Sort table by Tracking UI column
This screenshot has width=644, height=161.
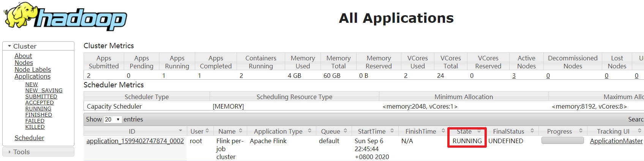coord(616,131)
